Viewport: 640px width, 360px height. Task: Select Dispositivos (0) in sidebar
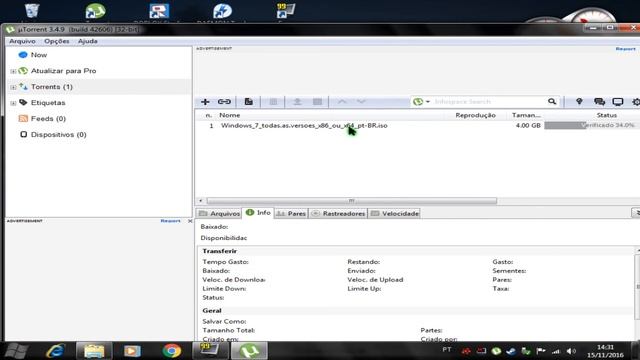click(x=58, y=135)
